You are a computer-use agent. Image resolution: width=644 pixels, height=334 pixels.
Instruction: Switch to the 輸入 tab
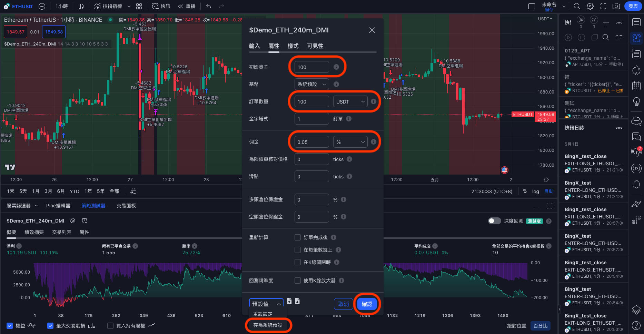pyautogui.click(x=255, y=46)
